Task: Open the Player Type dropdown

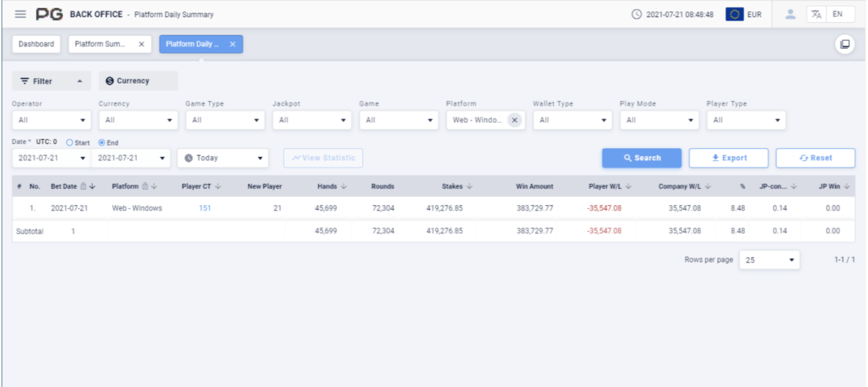Action: (746, 120)
